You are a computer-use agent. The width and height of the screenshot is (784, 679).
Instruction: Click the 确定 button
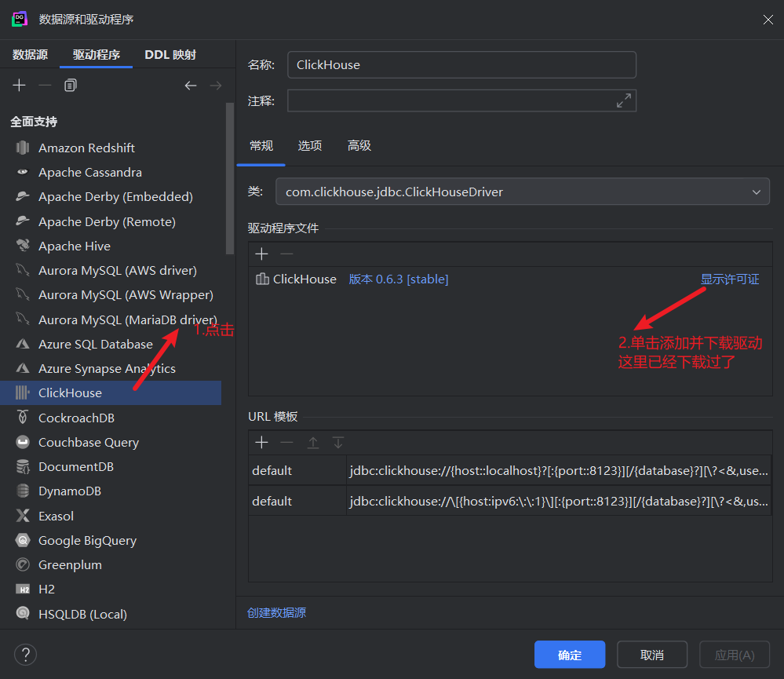[x=570, y=655]
